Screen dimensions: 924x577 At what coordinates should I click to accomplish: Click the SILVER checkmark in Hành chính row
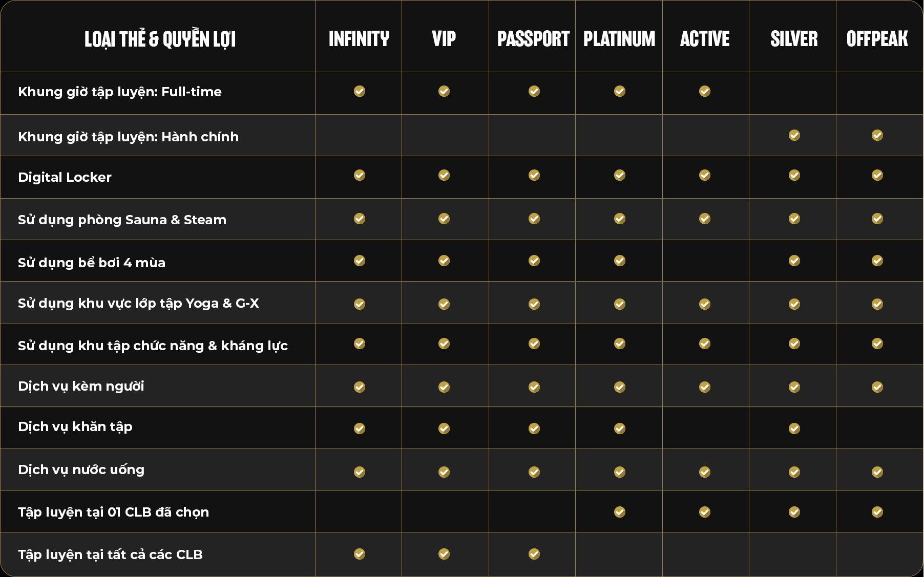coord(794,135)
